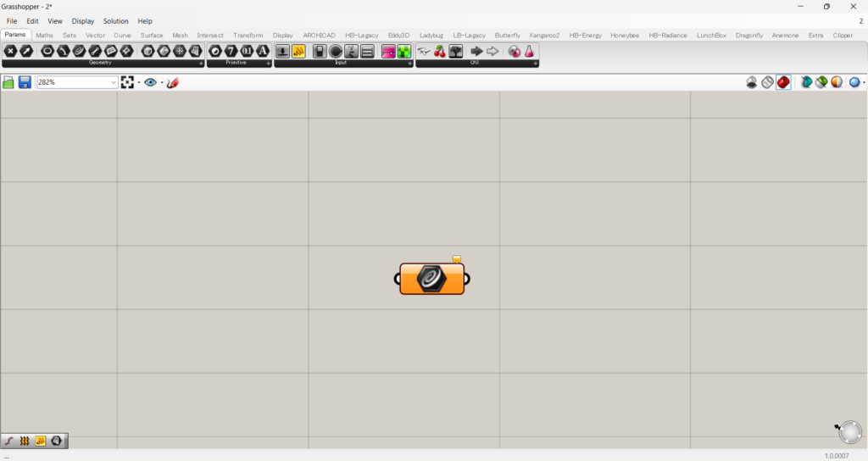Image resolution: width=868 pixels, height=461 pixels.
Task: Open the 282% zoom level dropdown
Action: pos(114,82)
